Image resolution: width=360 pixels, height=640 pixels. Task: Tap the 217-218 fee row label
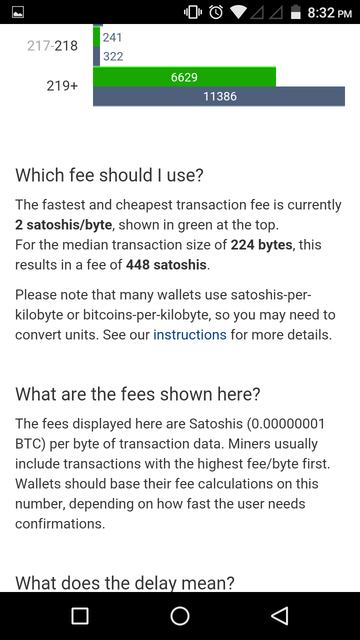click(52, 46)
